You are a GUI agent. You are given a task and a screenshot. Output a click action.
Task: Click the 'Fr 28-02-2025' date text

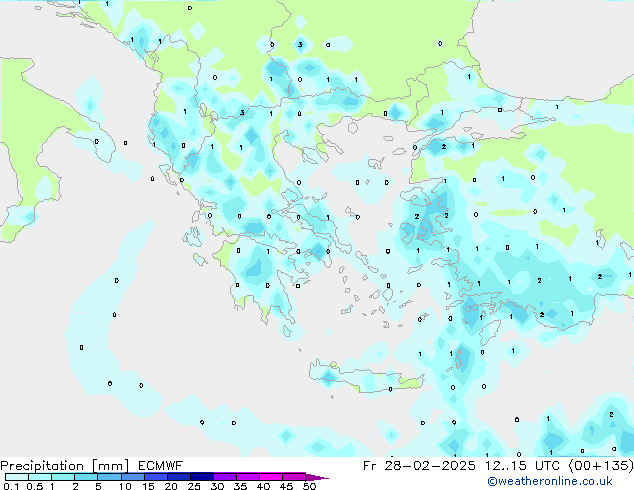pos(419,466)
